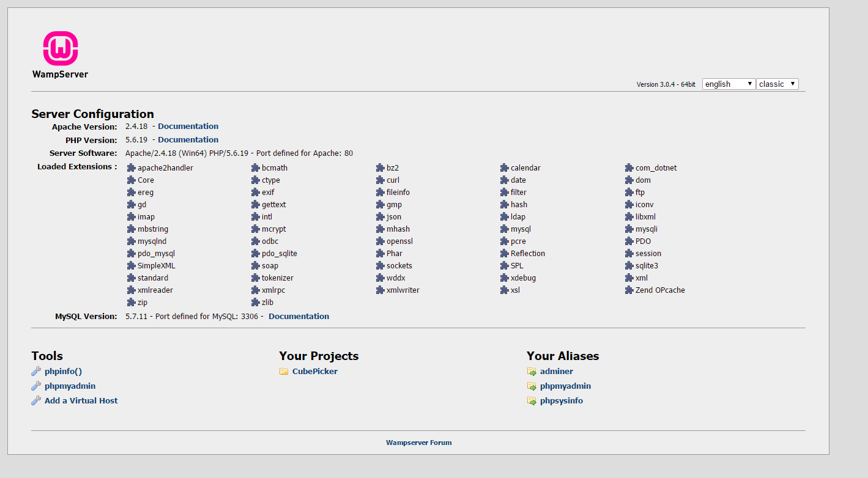Select the puzzle icon next to pdo_mysql
Image resolution: width=868 pixels, height=478 pixels.
click(131, 254)
